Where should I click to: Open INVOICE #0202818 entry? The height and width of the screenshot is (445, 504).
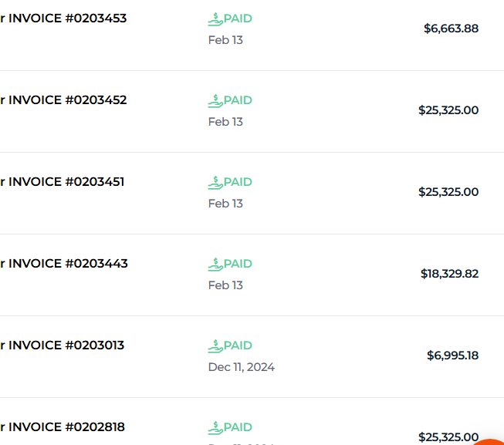[63, 427]
